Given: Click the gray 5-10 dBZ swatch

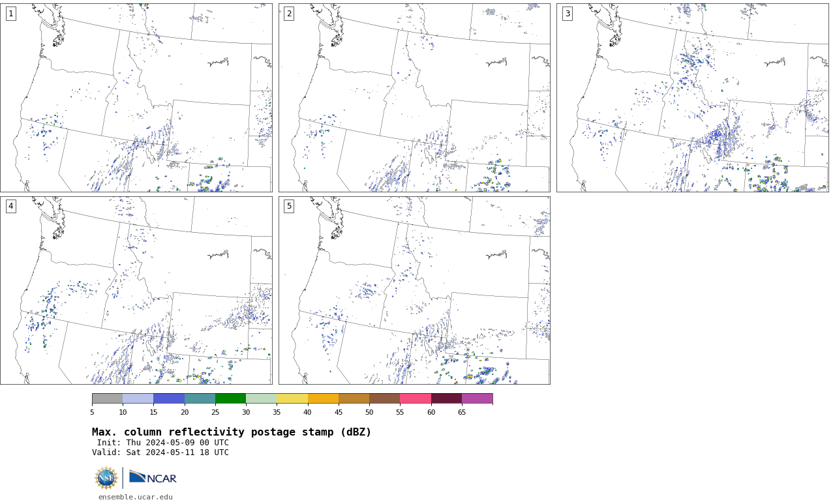Looking at the screenshot, I should [x=108, y=398].
